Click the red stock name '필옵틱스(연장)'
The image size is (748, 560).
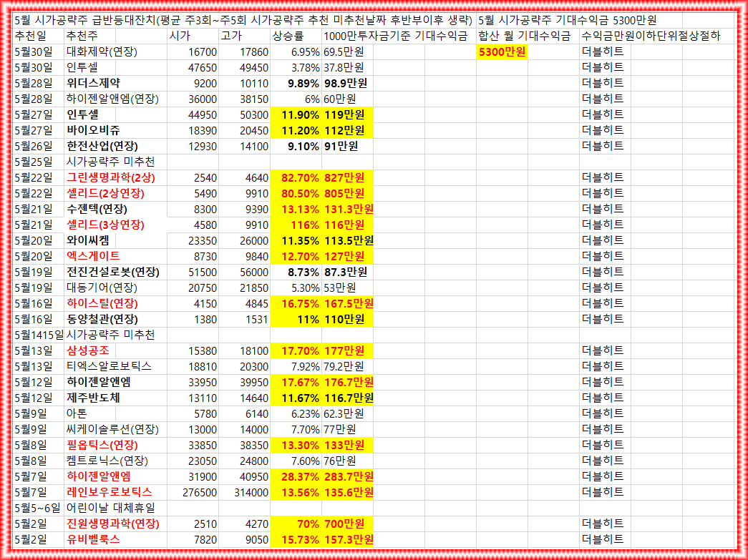click(x=102, y=445)
